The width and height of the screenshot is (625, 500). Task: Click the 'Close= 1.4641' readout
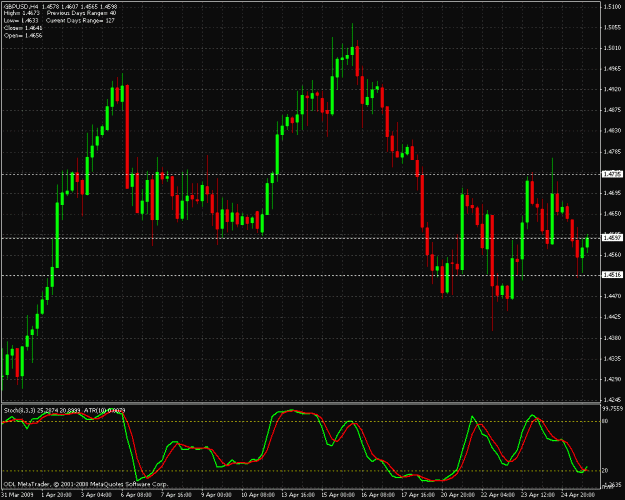click(x=23, y=28)
